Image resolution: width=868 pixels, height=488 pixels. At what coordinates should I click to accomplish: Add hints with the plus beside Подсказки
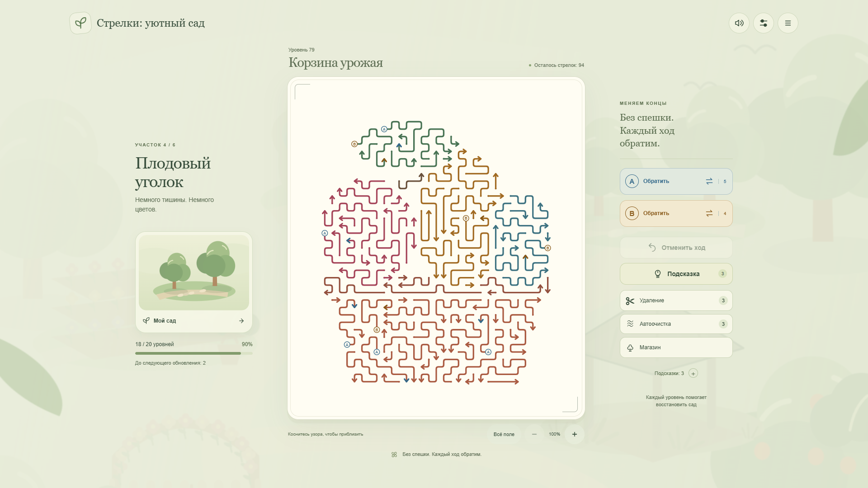pos(693,373)
